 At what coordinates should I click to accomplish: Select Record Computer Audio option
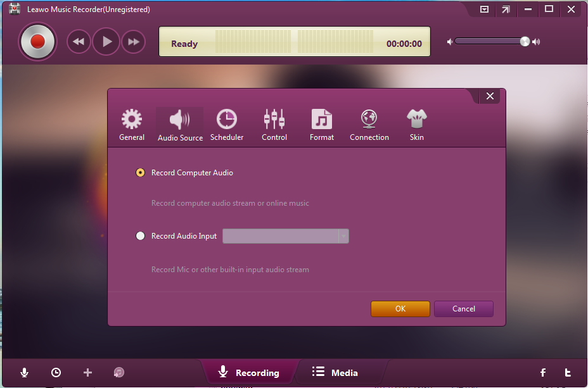pyautogui.click(x=141, y=173)
